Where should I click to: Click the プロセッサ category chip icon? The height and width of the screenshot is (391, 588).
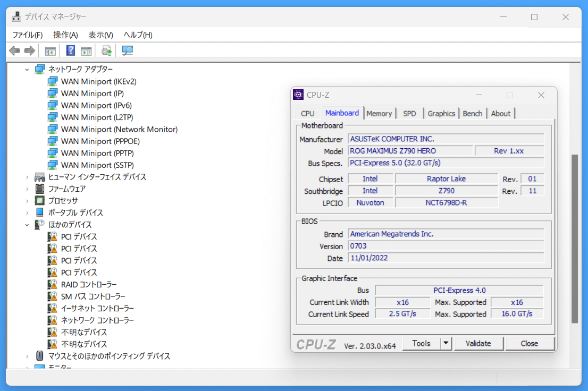[39, 201]
